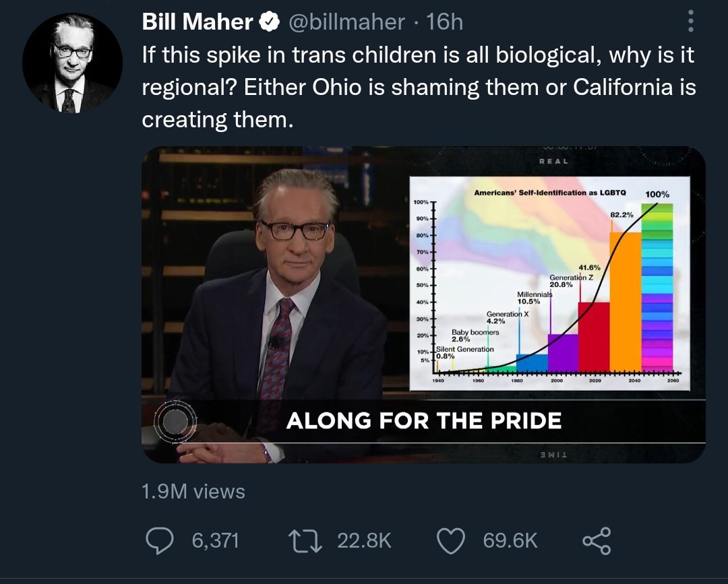Open the @billmaher handle link

coord(346,22)
